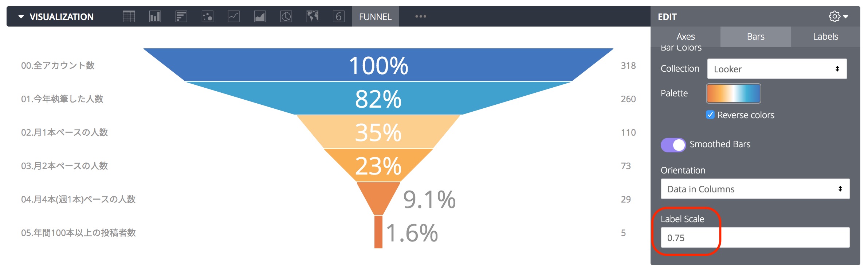
Task: Select the Map visualization icon
Action: (313, 16)
